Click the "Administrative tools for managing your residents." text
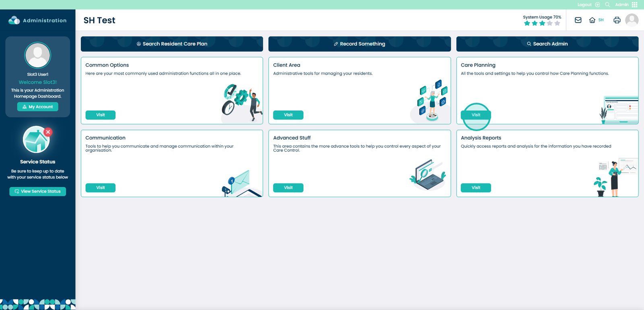The image size is (644, 310). pos(323,73)
